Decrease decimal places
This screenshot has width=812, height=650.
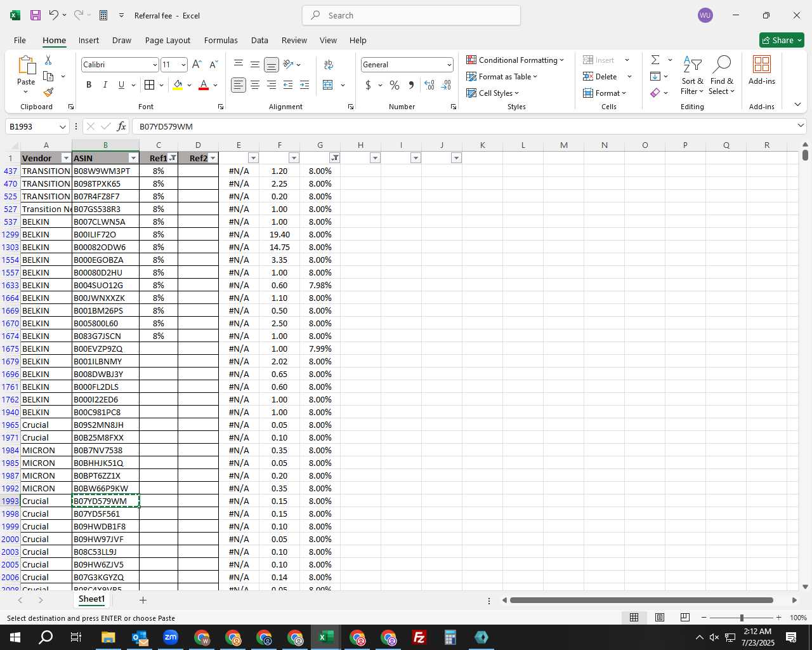click(x=446, y=85)
